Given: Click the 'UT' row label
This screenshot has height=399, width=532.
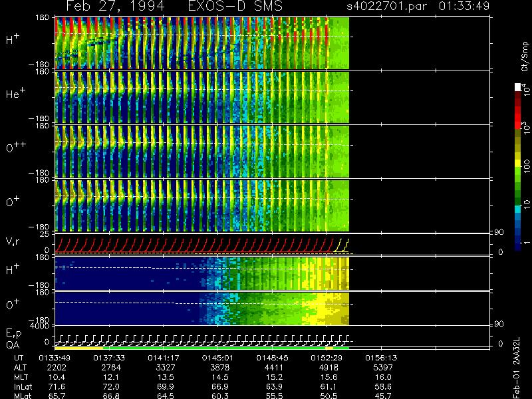Looking at the screenshot, I should point(19,358).
